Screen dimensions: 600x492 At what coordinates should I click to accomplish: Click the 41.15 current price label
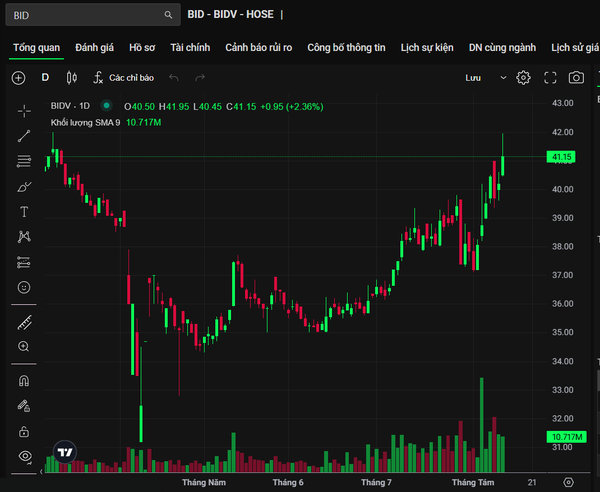pyautogui.click(x=561, y=157)
